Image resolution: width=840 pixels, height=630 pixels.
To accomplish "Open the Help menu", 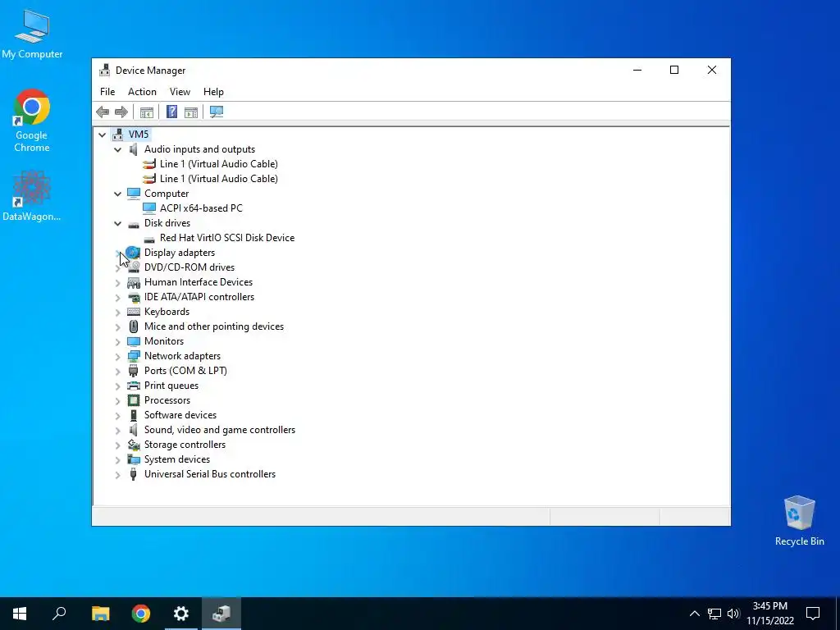I will (x=213, y=92).
